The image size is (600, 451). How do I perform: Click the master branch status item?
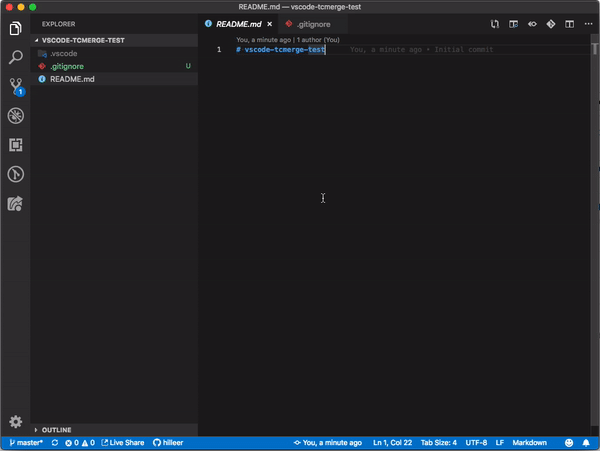coord(26,443)
